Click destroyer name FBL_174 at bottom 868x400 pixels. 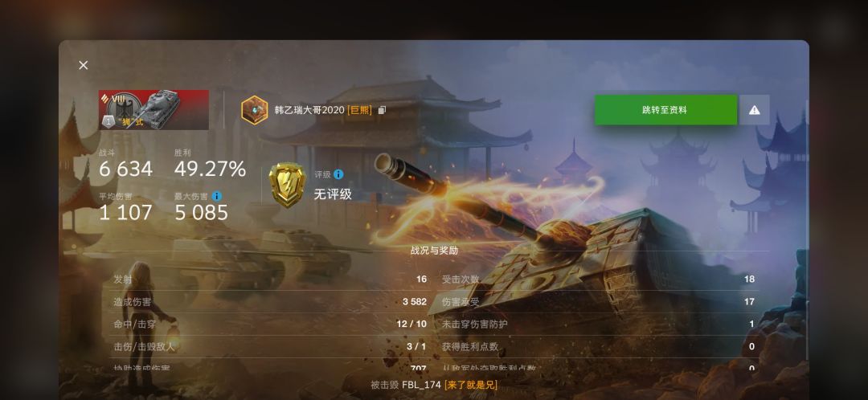click(x=421, y=385)
